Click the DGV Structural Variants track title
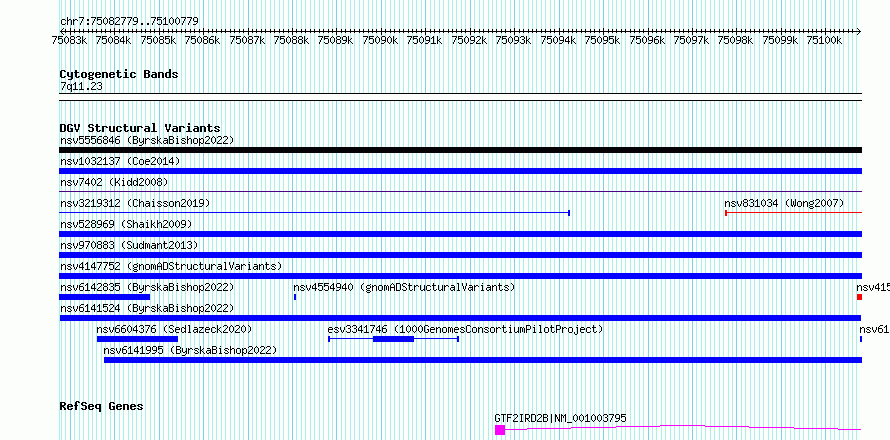890x440 pixels. click(140, 128)
